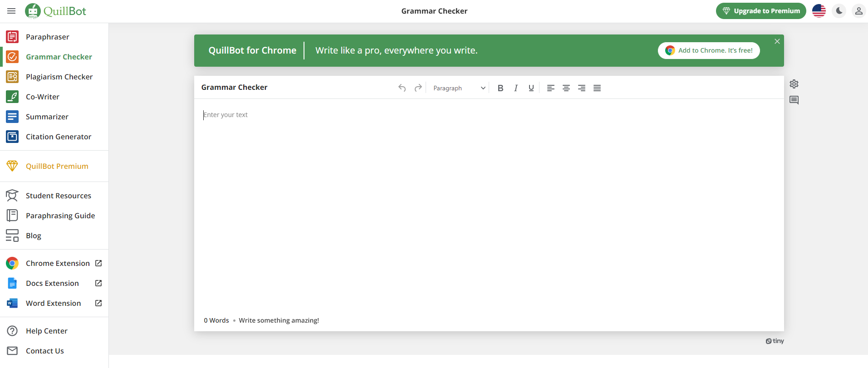Change language via US flag
868x368 pixels.
point(819,11)
